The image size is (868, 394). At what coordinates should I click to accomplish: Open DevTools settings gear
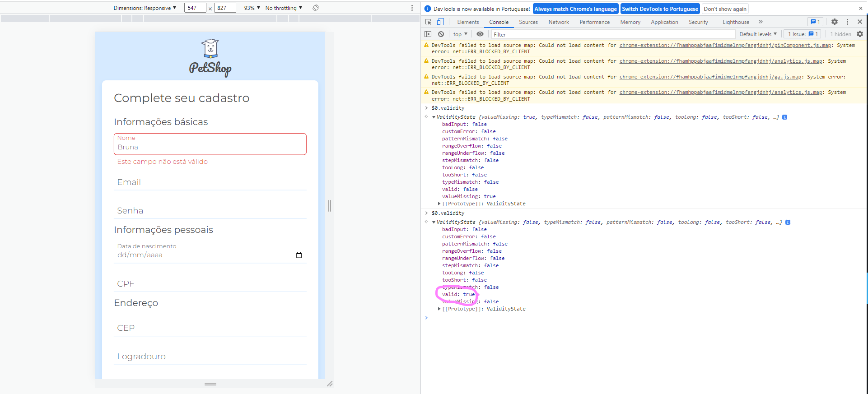pyautogui.click(x=835, y=22)
